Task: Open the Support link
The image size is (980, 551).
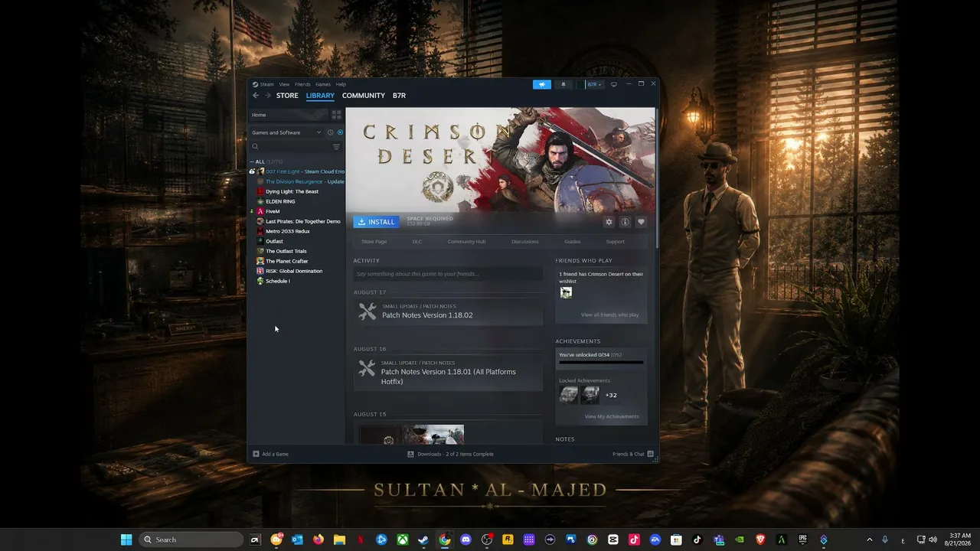Action: tap(616, 242)
